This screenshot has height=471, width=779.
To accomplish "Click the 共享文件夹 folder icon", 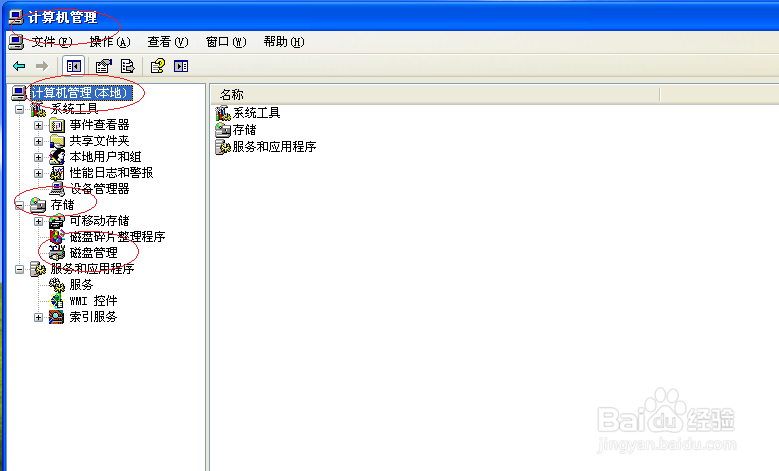I will click(x=57, y=141).
